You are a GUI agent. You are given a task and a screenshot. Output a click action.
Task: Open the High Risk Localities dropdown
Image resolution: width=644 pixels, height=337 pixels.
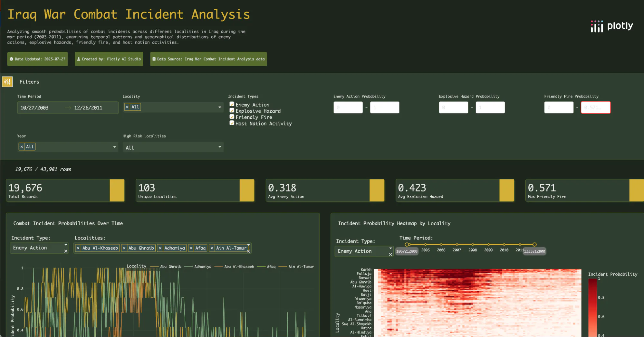(220, 147)
